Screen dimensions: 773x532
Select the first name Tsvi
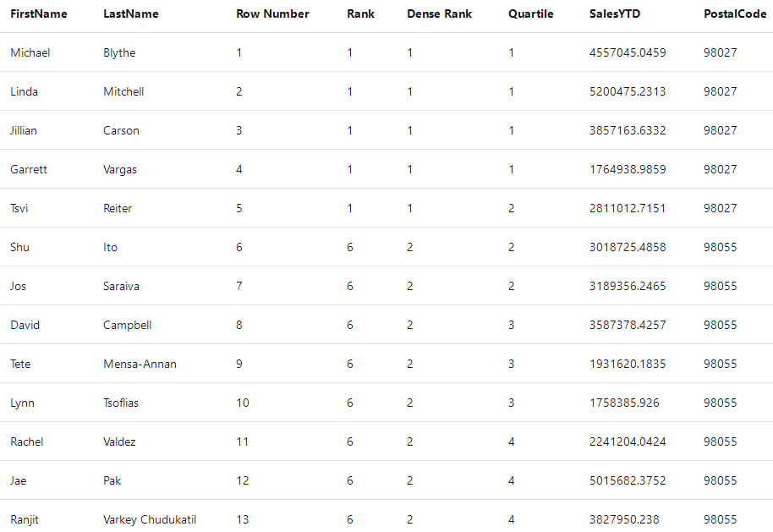click(x=19, y=209)
